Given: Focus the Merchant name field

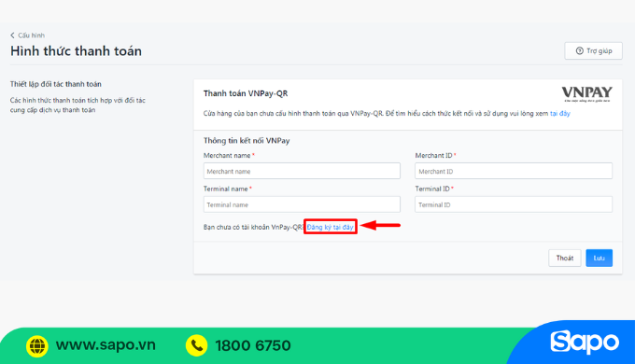Looking at the screenshot, I should [x=302, y=171].
